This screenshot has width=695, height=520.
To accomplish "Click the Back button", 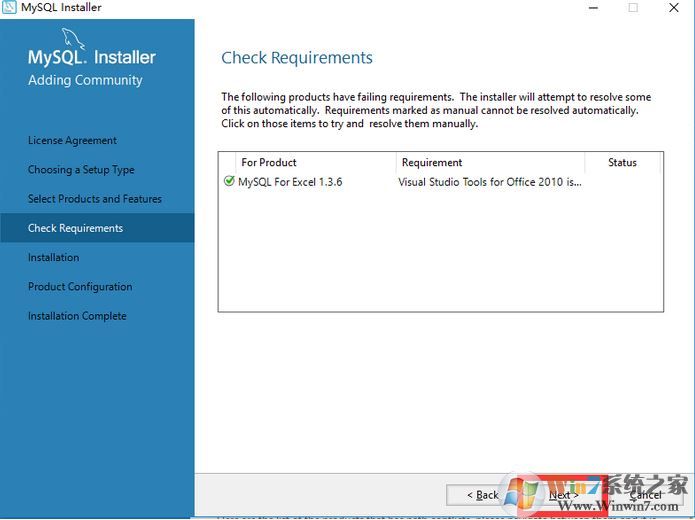I will click(482, 495).
